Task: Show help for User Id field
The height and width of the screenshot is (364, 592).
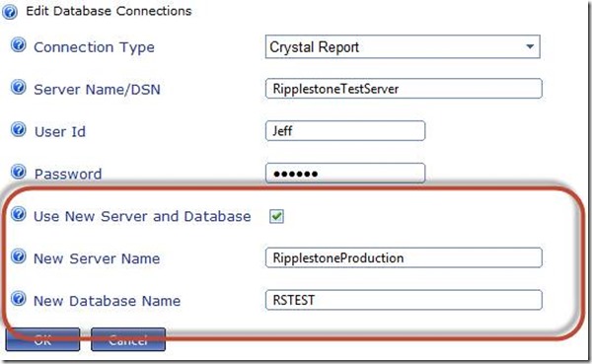Action: point(18,130)
